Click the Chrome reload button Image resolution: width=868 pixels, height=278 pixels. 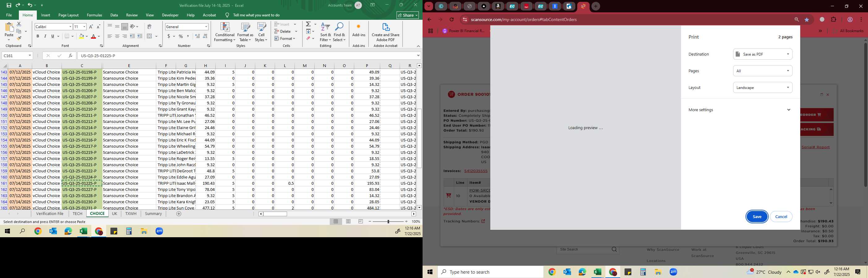(x=452, y=19)
